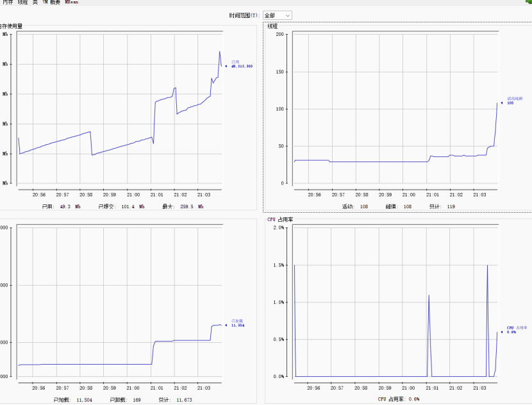Click the 49,312,960 memory chart marker label

coord(242,67)
